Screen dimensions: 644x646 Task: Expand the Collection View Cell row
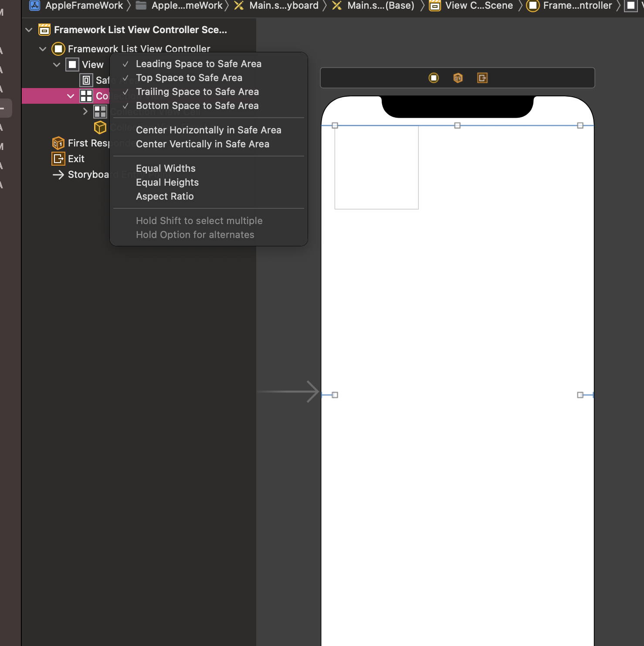pyautogui.click(x=85, y=111)
